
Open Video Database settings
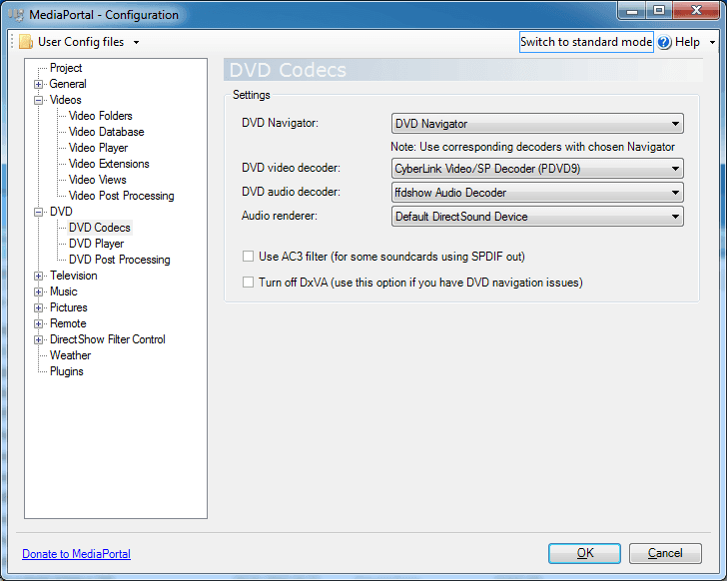[x=106, y=132]
